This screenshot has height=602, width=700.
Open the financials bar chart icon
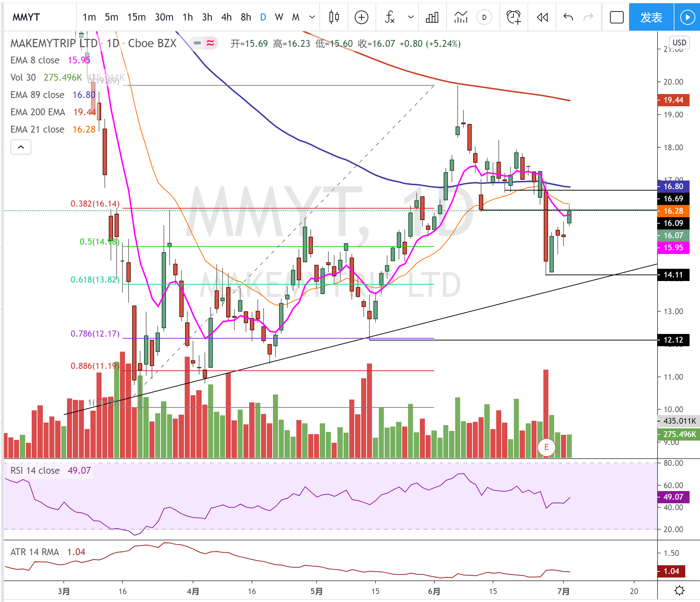click(x=432, y=17)
